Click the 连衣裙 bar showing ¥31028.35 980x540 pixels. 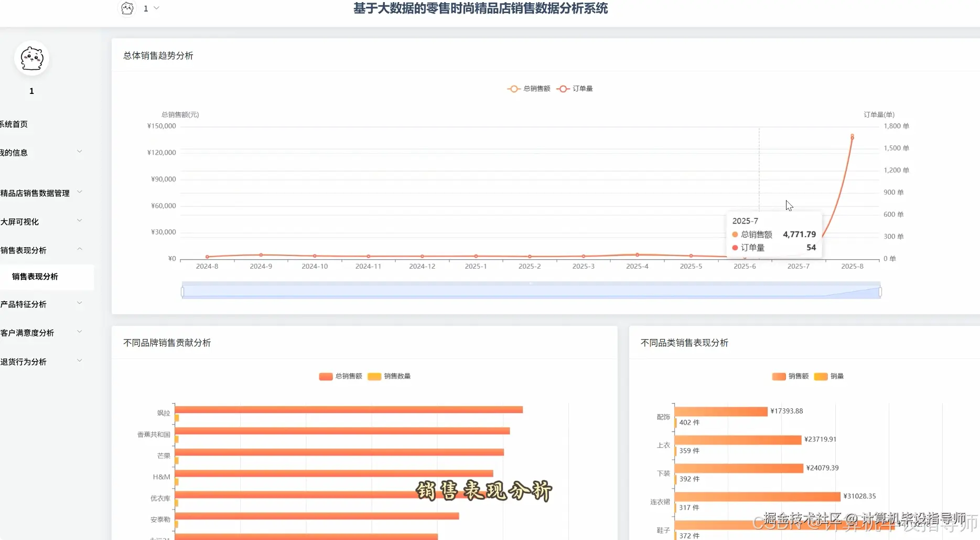[x=758, y=496]
